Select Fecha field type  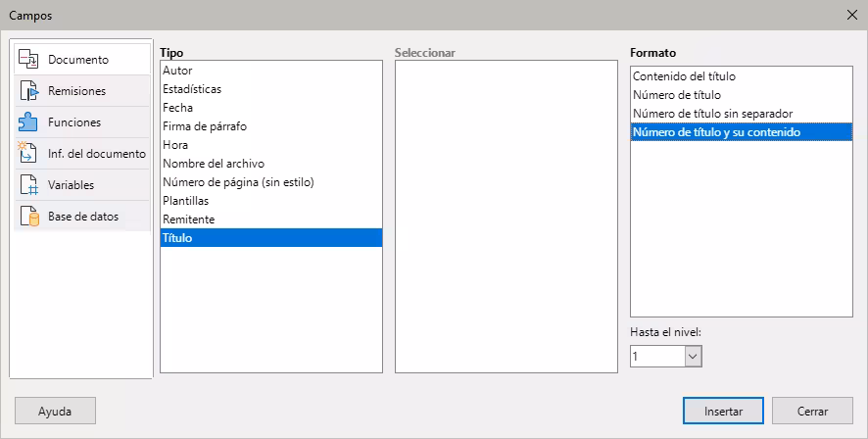pos(177,108)
